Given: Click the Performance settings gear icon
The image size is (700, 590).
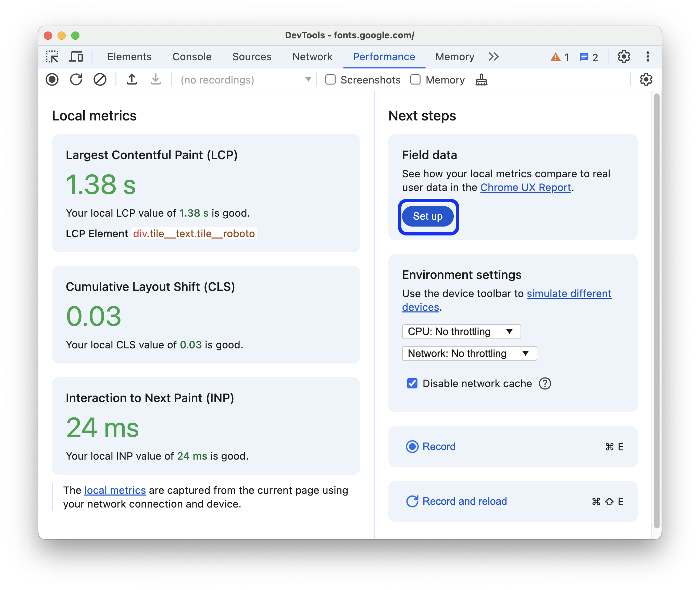Looking at the screenshot, I should click(x=645, y=80).
